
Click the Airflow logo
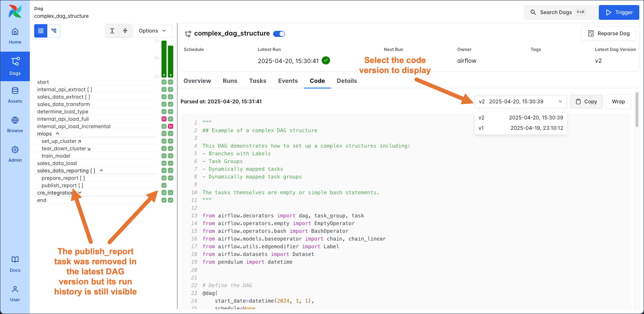(x=15, y=11)
